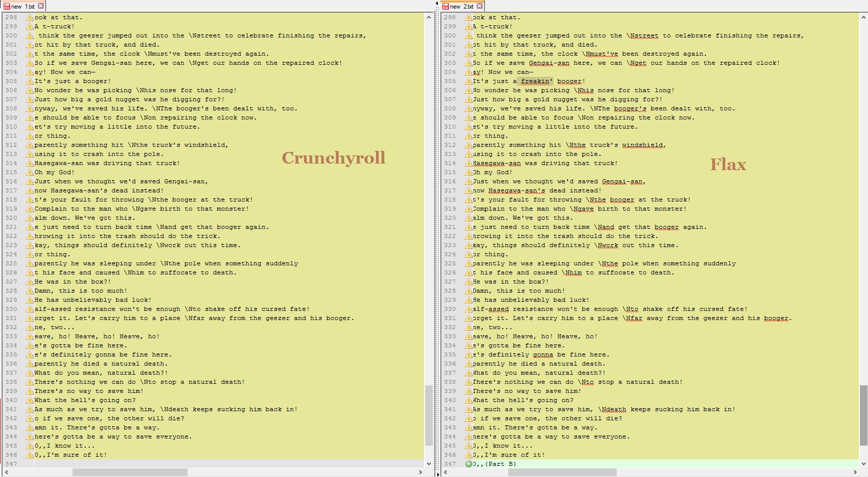Click line "{Part B}" in new 2.txt

pyautogui.click(x=500, y=464)
